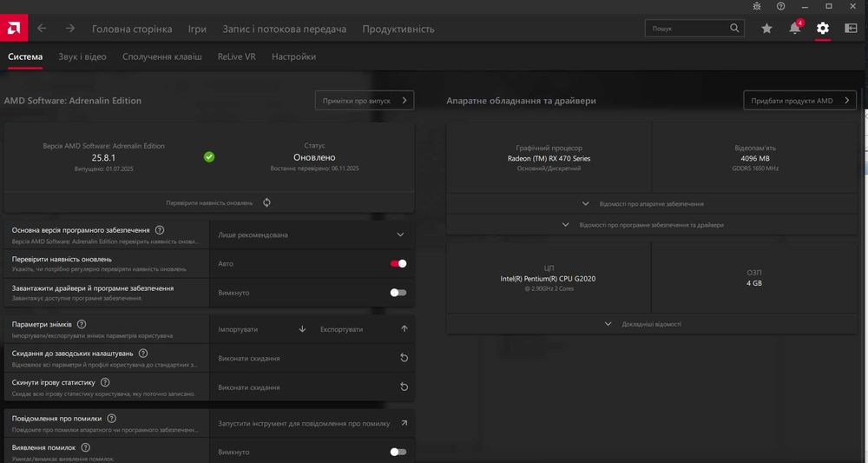Open settings gear icon
This screenshot has width=868, height=463.
823,29
